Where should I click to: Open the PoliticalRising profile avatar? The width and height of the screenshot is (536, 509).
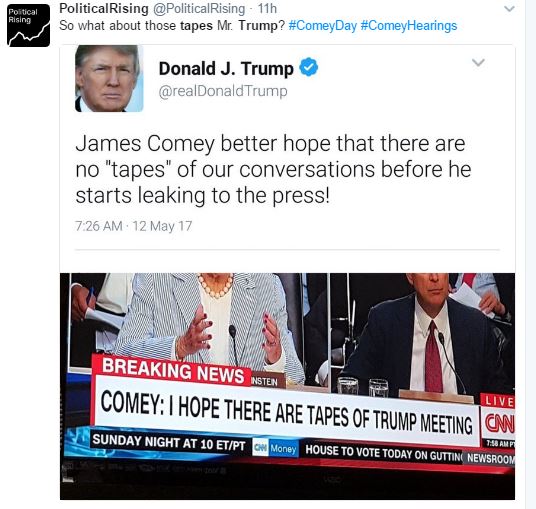[28, 25]
